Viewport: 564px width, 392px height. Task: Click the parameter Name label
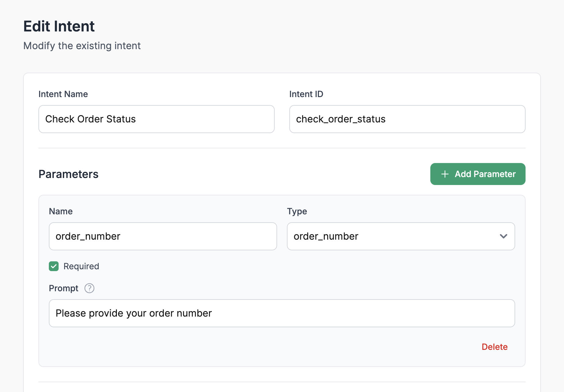click(x=61, y=211)
